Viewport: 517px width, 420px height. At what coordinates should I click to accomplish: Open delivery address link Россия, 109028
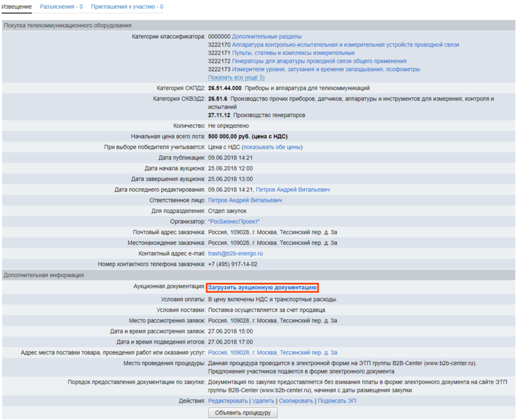click(272, 353)
